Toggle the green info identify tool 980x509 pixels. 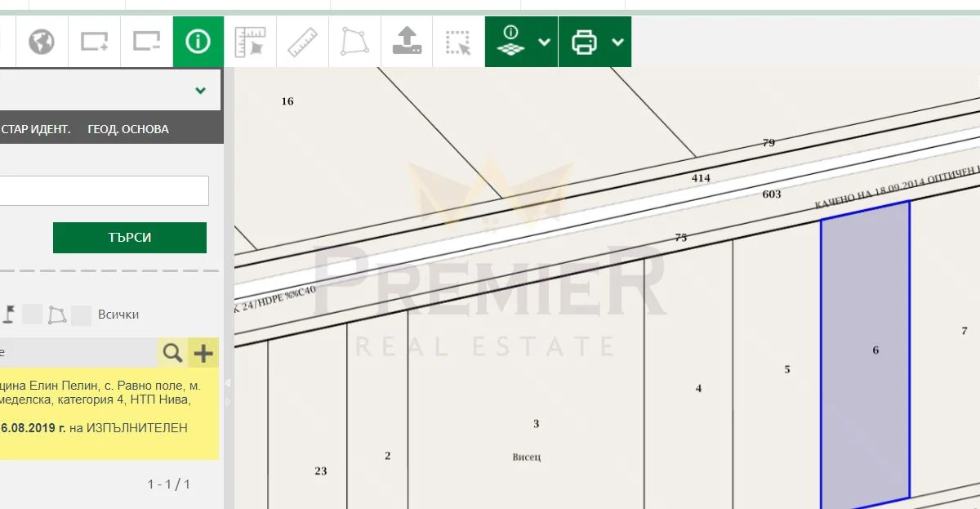click(x=198, y=42)
